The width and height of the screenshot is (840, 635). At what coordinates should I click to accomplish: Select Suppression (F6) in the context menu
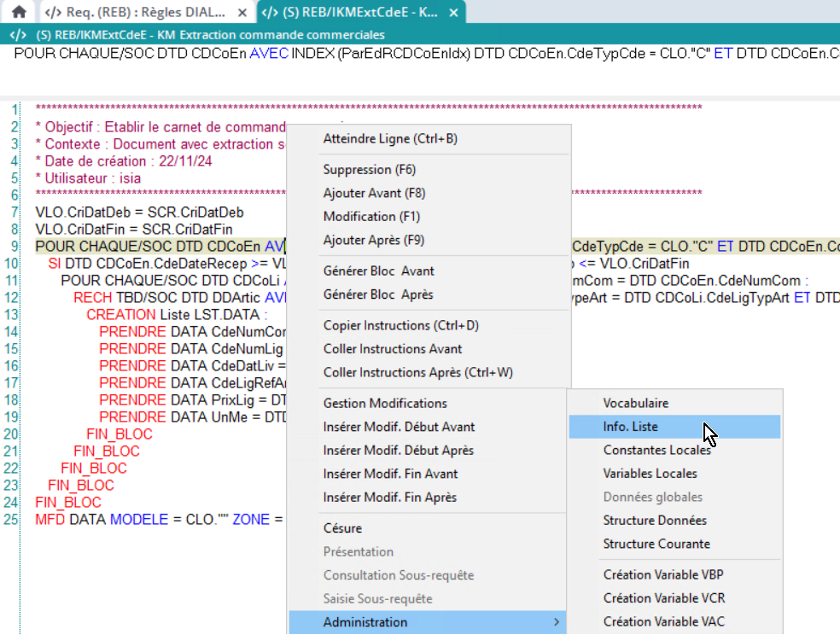369,170
